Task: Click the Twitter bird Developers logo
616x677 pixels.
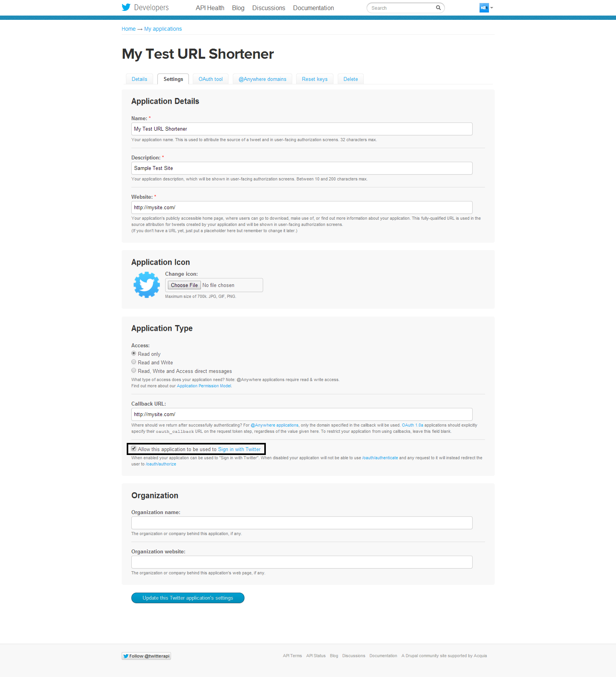Action: tap(145, 7)
